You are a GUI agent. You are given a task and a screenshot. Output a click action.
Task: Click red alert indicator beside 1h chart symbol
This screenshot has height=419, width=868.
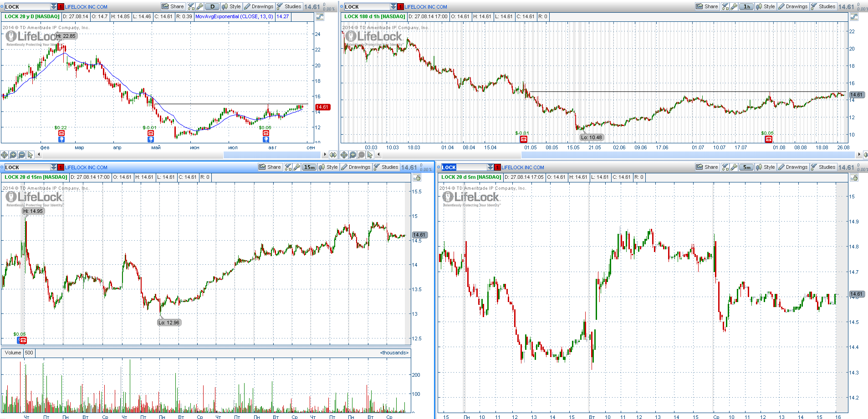click(x=401, y=7)
